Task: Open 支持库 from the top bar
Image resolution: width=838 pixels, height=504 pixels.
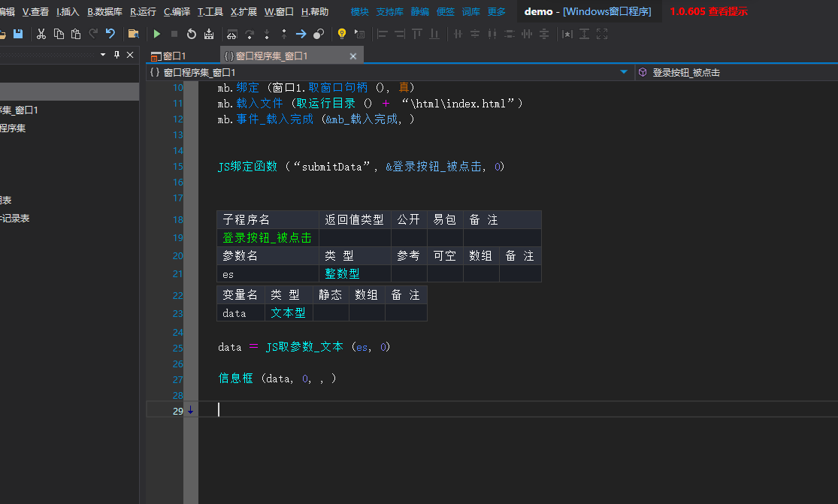Action: [391, 11]
